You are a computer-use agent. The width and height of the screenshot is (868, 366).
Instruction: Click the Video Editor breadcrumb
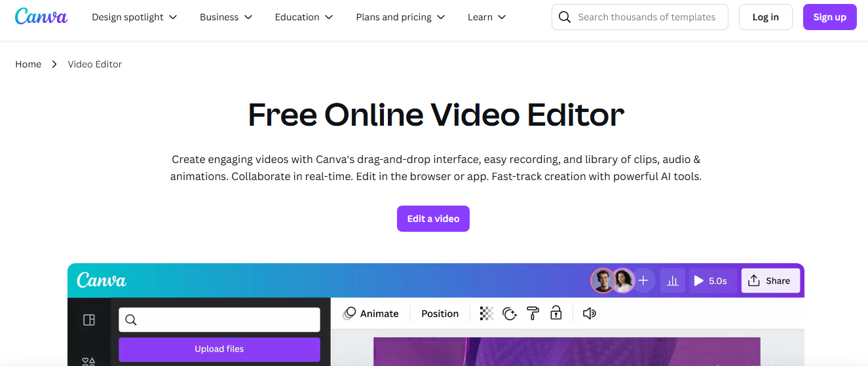tap(95, 64)
